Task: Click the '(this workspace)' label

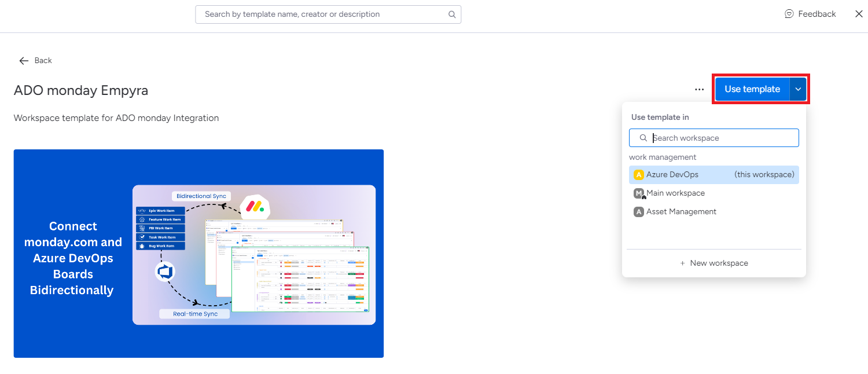Action: [764, 175]
